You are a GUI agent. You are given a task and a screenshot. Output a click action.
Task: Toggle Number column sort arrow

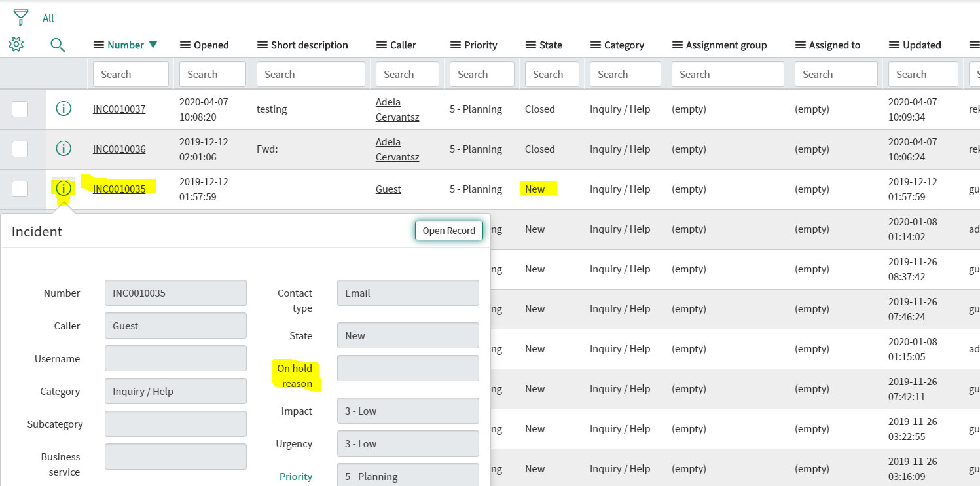tap(153, 45)
